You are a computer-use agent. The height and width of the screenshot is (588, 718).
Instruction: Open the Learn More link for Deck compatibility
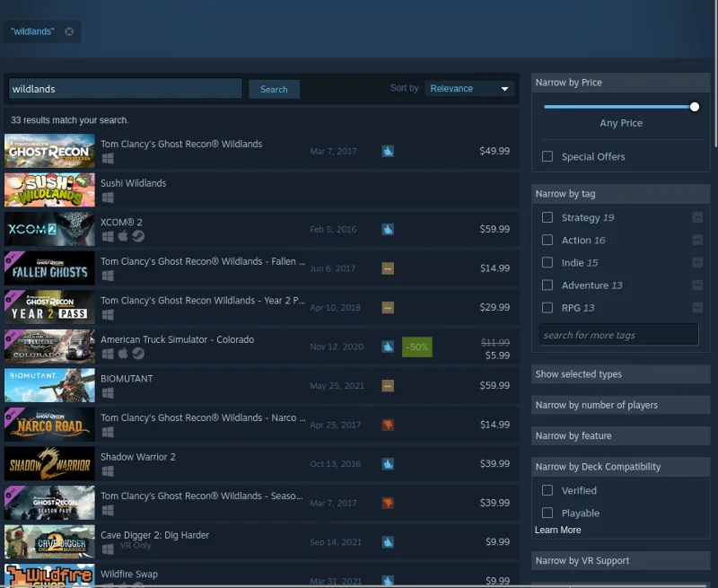557,530
